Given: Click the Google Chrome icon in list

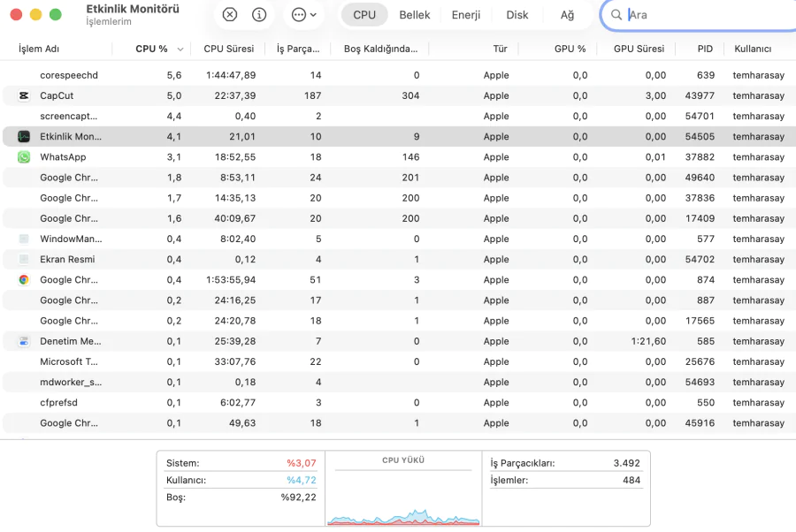Looking at the screenshot, I should pos(23,280).
